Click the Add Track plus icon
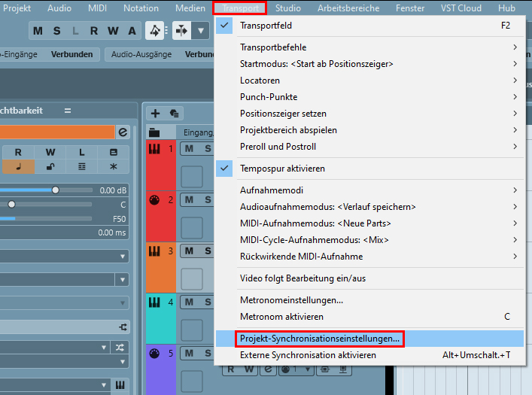Viewport: 532px width, 395px height. pos(156,113)
